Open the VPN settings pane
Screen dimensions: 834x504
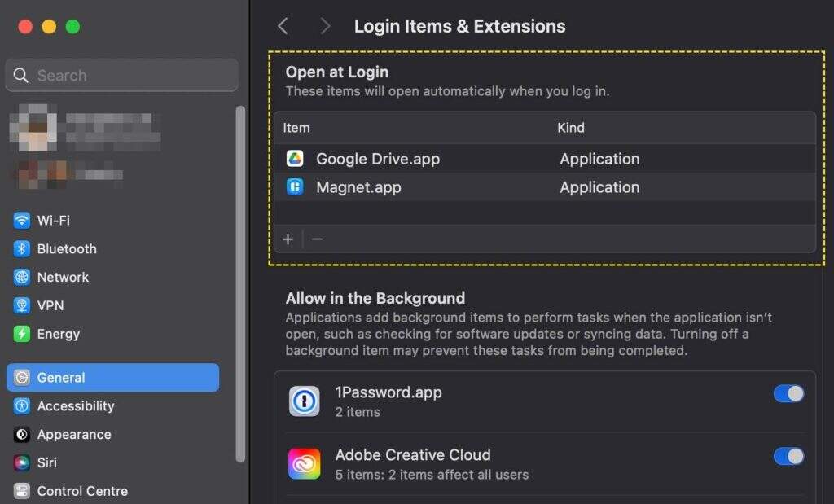tap(112, 305)
